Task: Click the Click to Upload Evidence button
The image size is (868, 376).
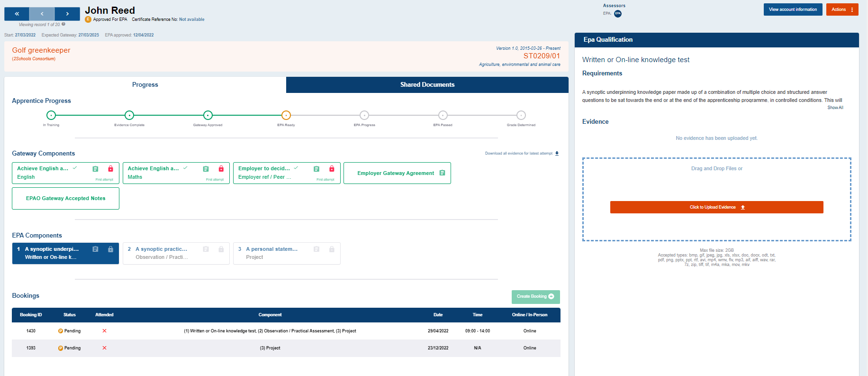Action: point(716,207)
